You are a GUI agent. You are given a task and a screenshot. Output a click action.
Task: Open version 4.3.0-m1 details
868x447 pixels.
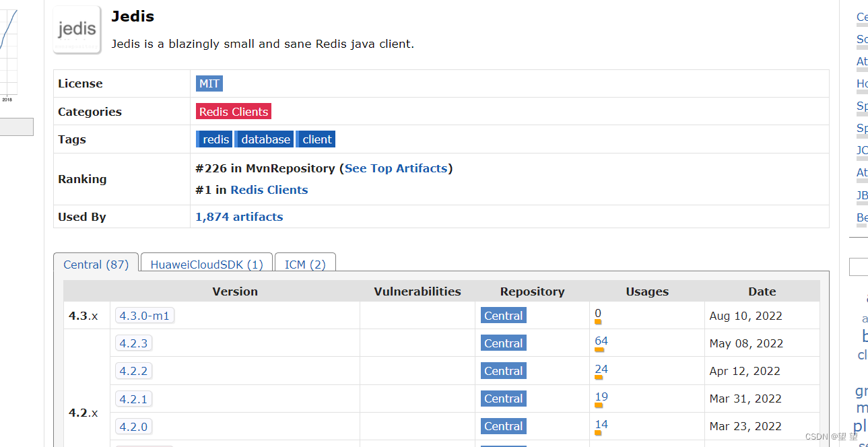(145, 315)
